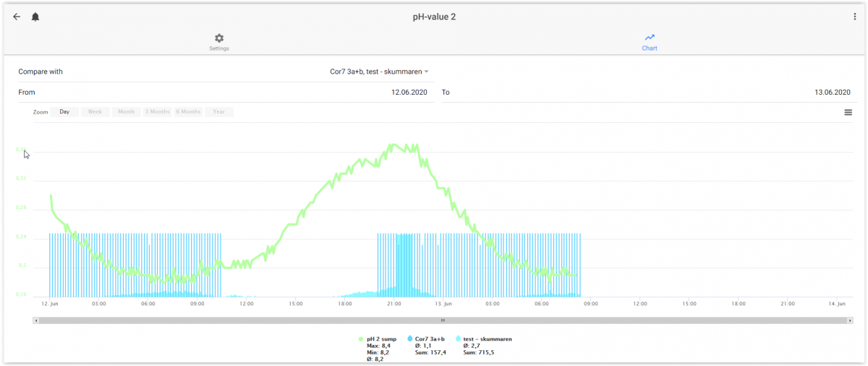Open notifications bell icon
The image size is (868, 366).
pos(35,17)
